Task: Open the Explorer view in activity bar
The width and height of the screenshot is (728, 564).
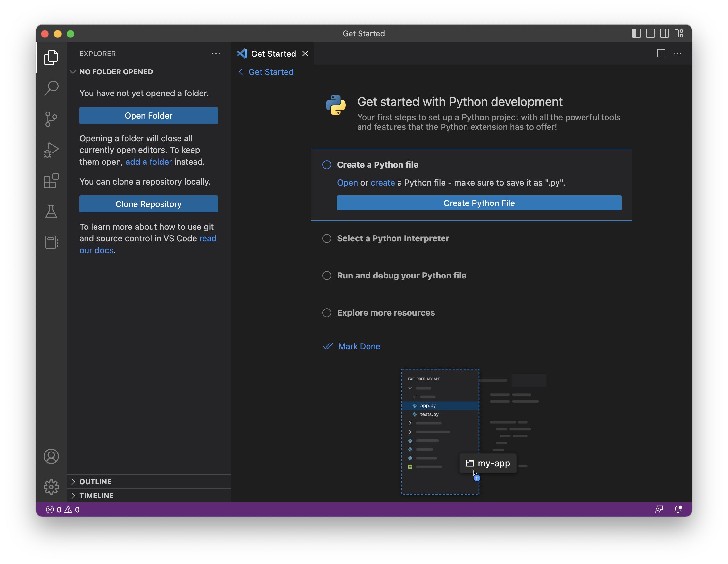Action: pyautogui.click(x=51, y=57)
